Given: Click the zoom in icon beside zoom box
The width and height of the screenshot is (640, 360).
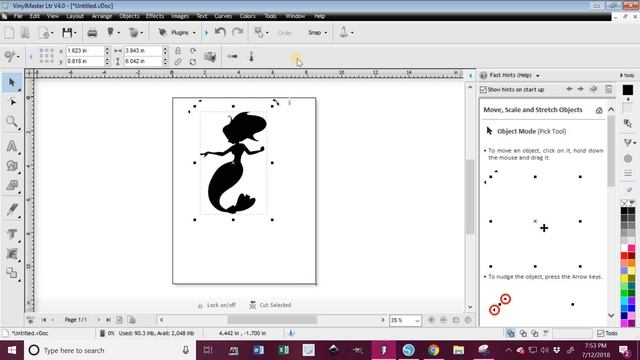Looking at the screenshot, I should (431, 320).
